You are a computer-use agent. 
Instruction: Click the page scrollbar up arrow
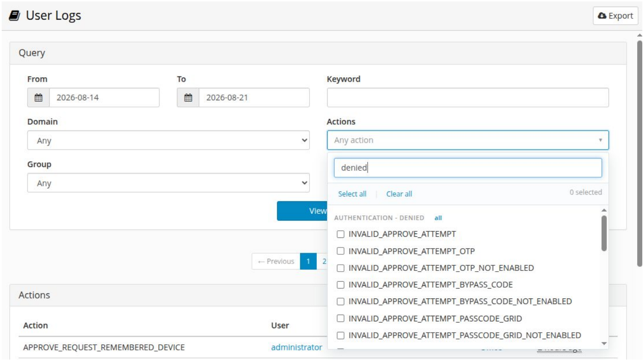click(x=640, y=35)
